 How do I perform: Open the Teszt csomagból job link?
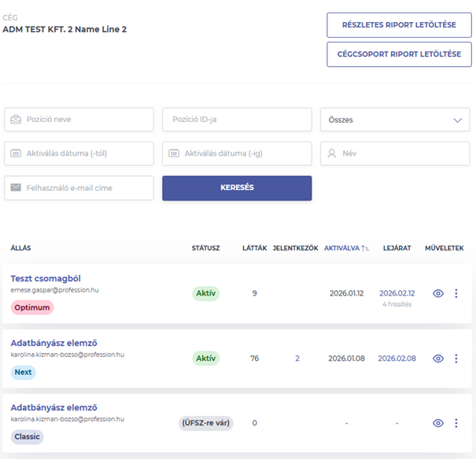(46, 278)
